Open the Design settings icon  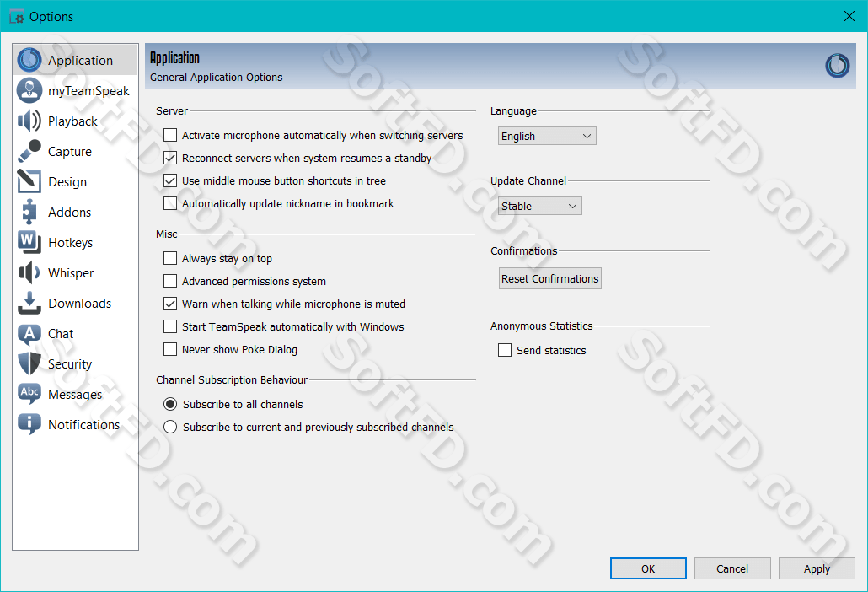tap(29, 181)
